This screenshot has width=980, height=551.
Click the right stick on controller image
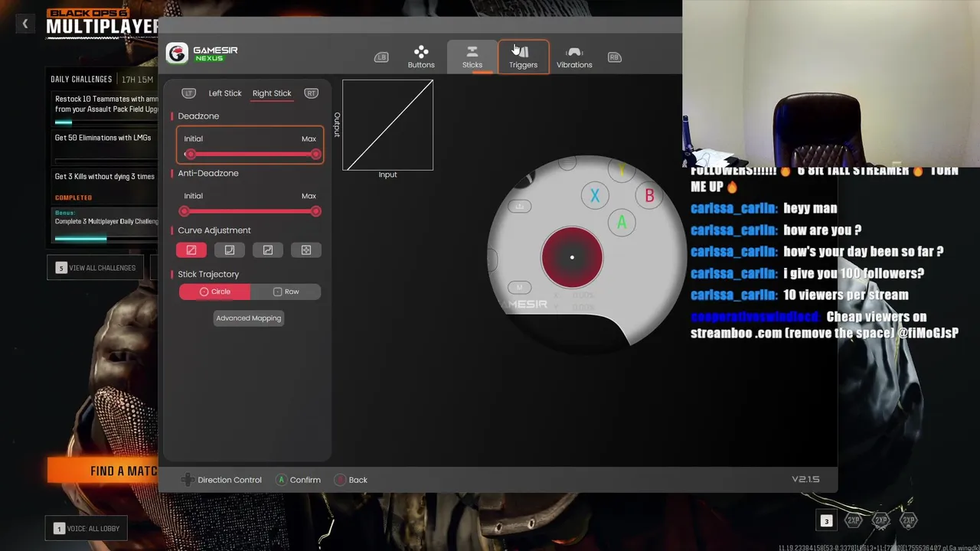coord(572,257)
